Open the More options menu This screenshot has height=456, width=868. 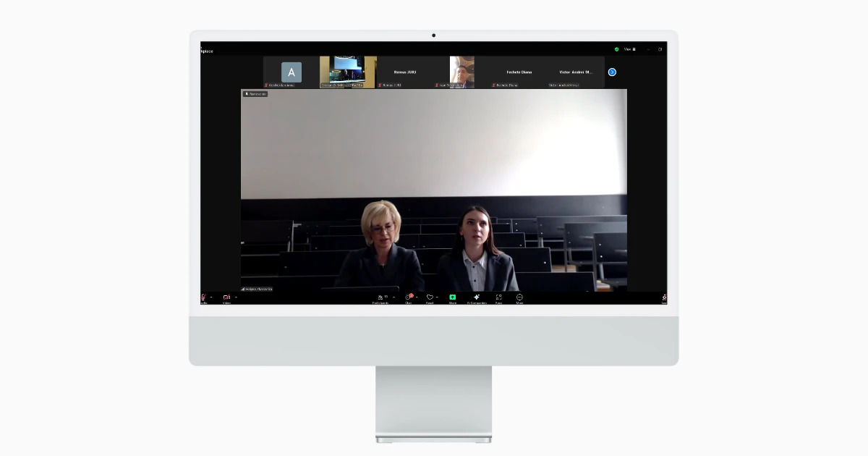pos(519,298)
